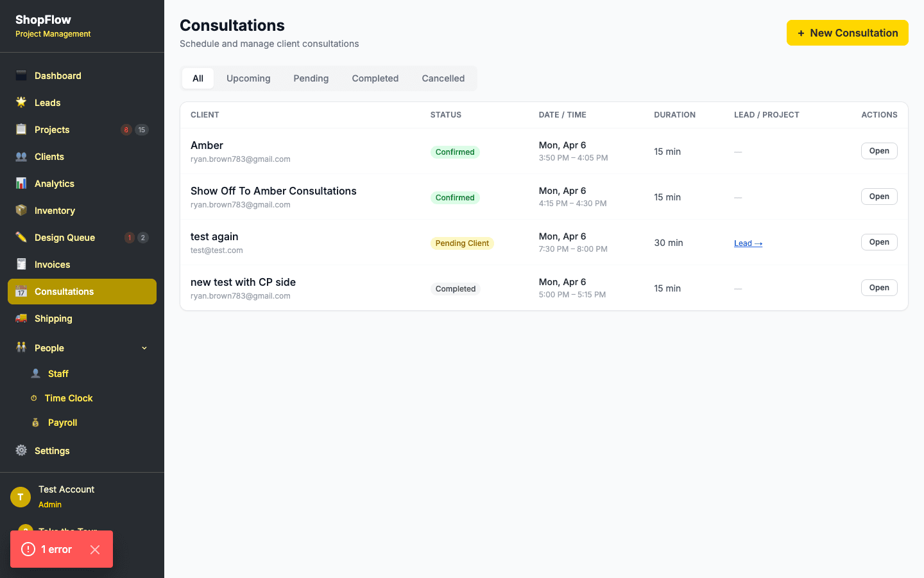Collapse the People section chevron
The height and width of the screenshot is (578, 924).
[144, 347]
